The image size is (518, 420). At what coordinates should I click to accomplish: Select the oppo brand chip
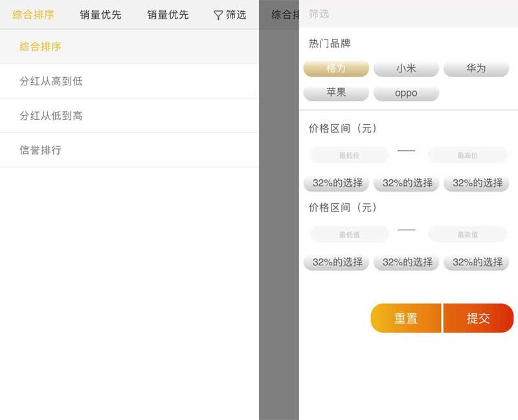click(x=406, y=93)
